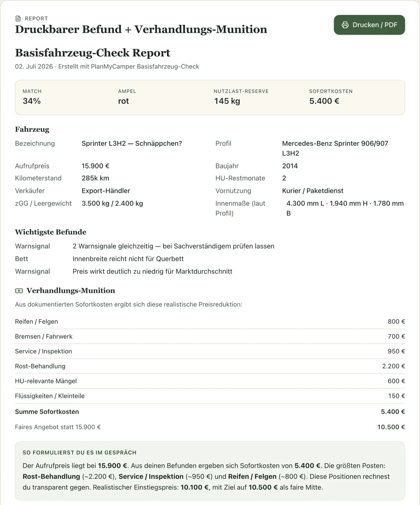Click the 'Flüssigkeiten / Kleinteile' row label

[x=50, y=396]
